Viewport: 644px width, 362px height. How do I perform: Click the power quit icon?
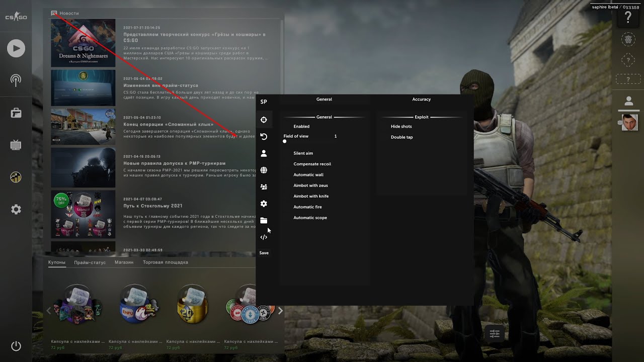[16, 346]
